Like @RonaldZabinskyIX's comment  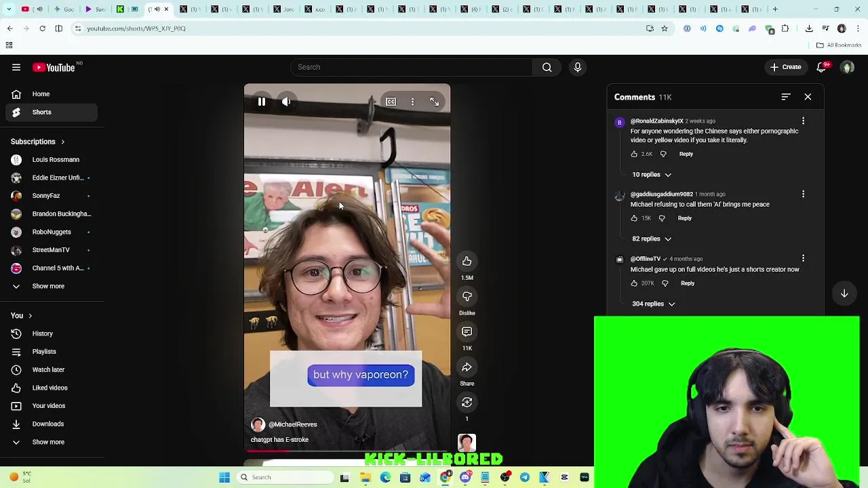pos(634,154)
